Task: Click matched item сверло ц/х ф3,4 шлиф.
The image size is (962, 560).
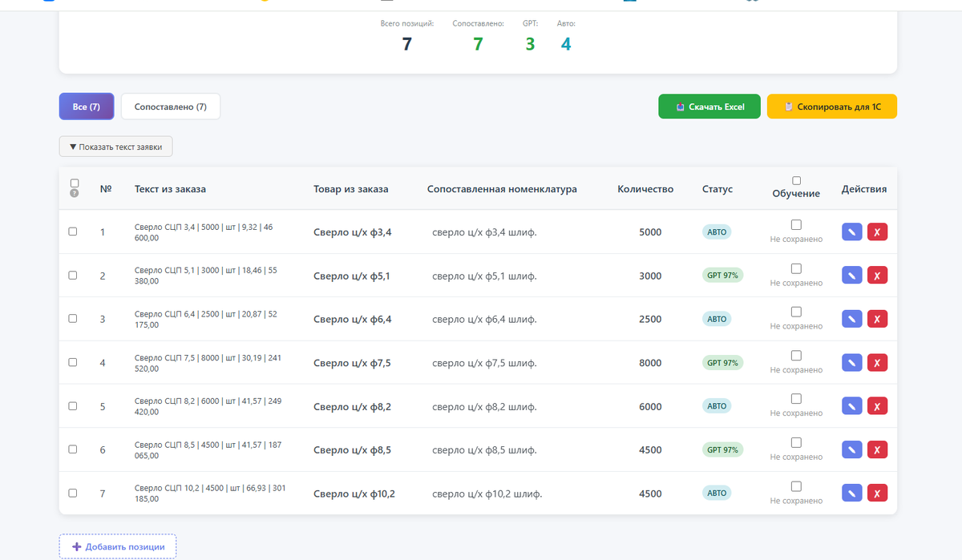Action: pos(484,232)
